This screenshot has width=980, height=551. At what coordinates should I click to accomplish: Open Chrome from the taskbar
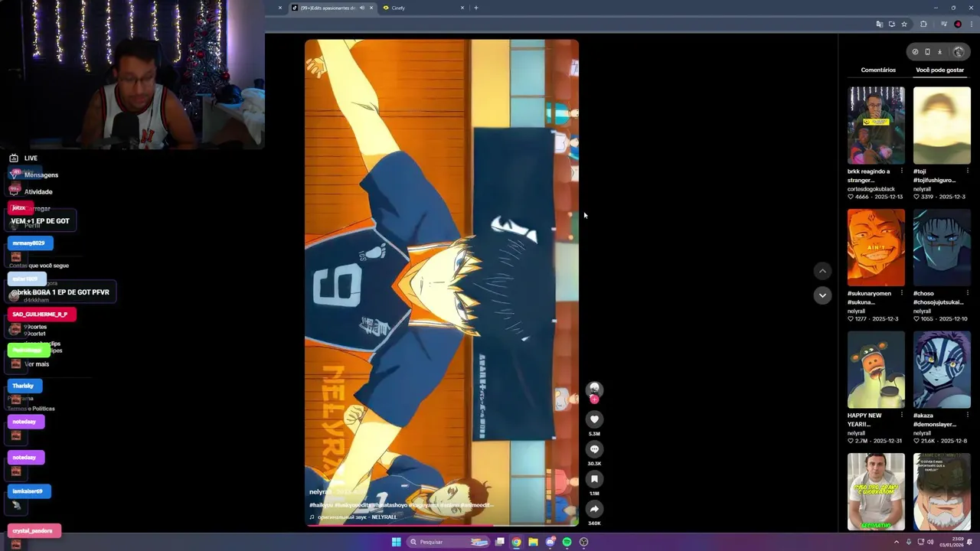(517, 542)
